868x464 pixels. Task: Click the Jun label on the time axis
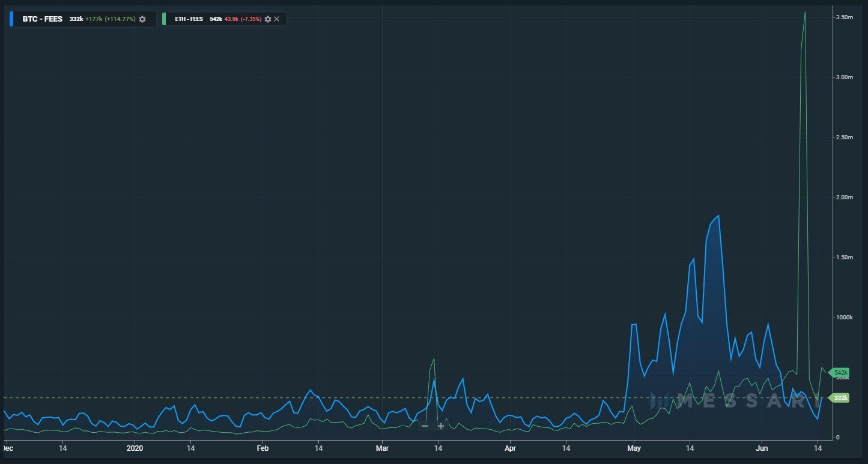tap(763, 448)
